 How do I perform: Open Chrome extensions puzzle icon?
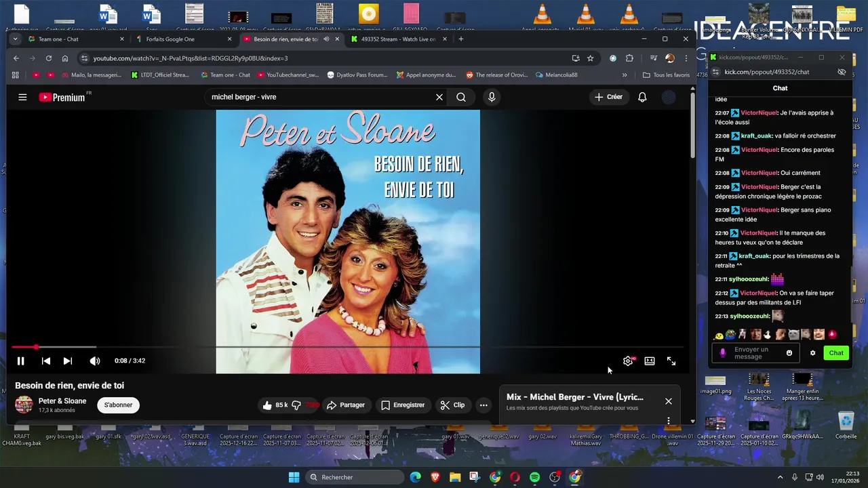pos(630,58)
